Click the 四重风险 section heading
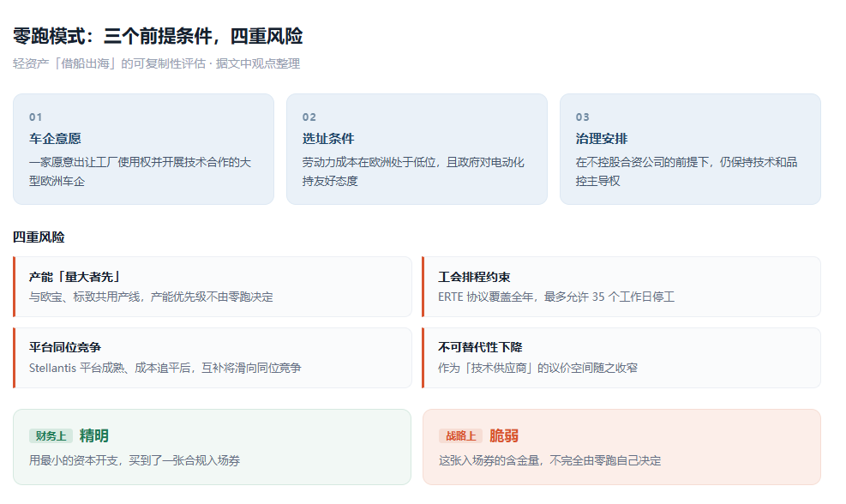The height and width of the screenshot is (504, 846). [x=39, y=237]
